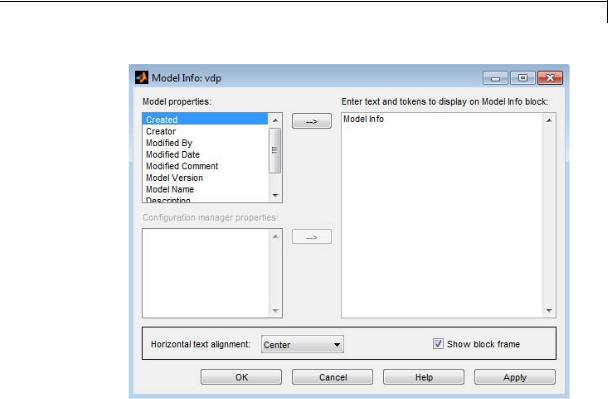Select Modified Date property

pyautogui.click(x=205, y=154)
